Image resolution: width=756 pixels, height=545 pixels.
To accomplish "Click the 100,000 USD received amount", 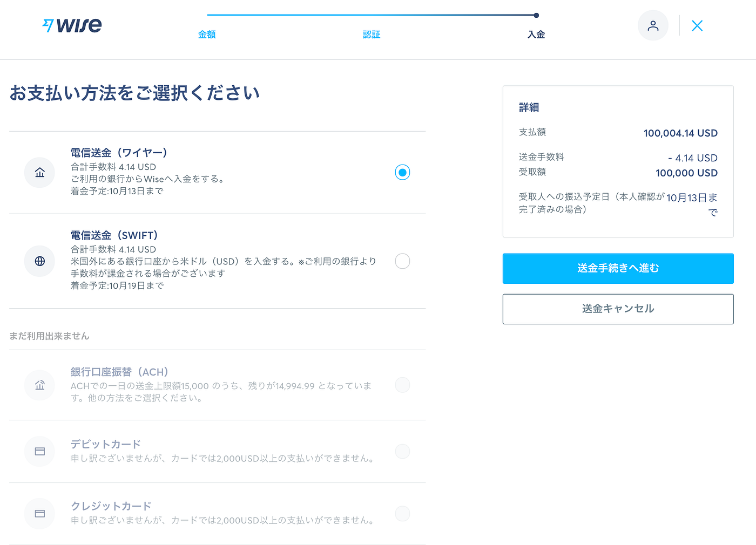I will tap(686, 173).
